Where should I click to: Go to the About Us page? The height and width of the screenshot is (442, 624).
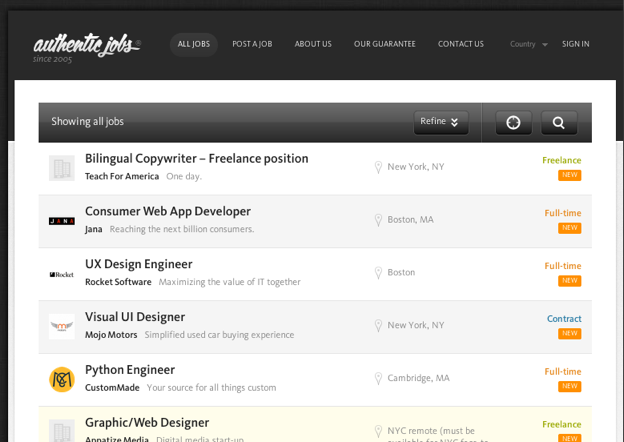coord(313,44)
